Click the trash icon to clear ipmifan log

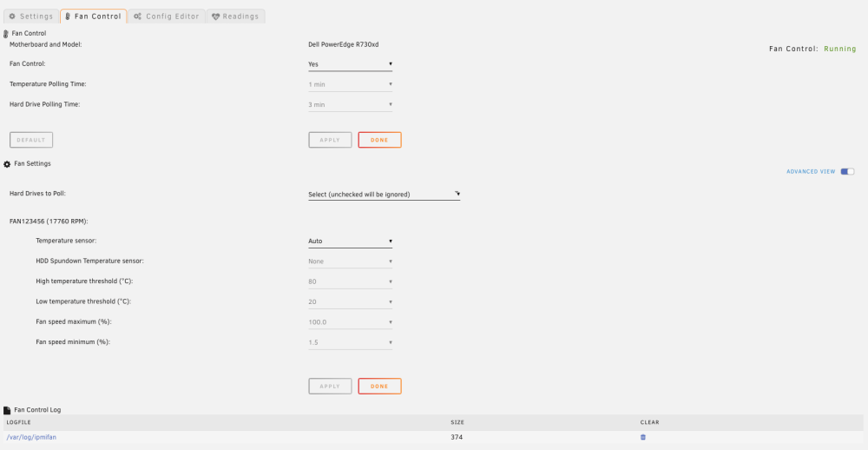[x=642, y=437]
